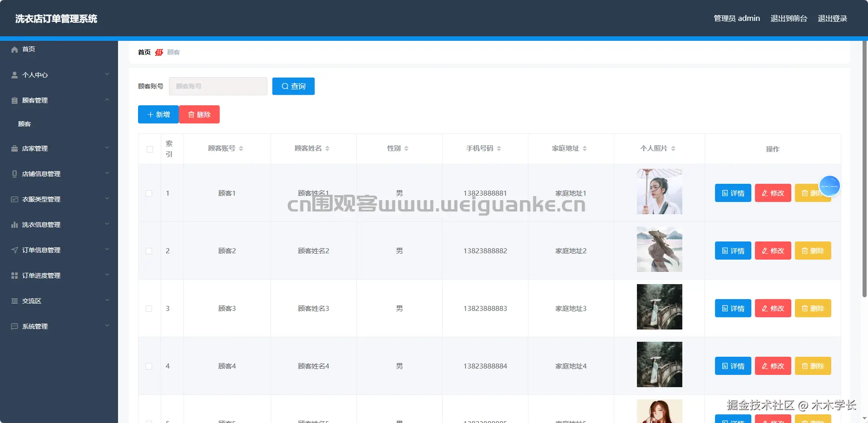Open 详情 for row 顾客3
The width and height of the screenshot is (868, 423).
click(733, 308)
